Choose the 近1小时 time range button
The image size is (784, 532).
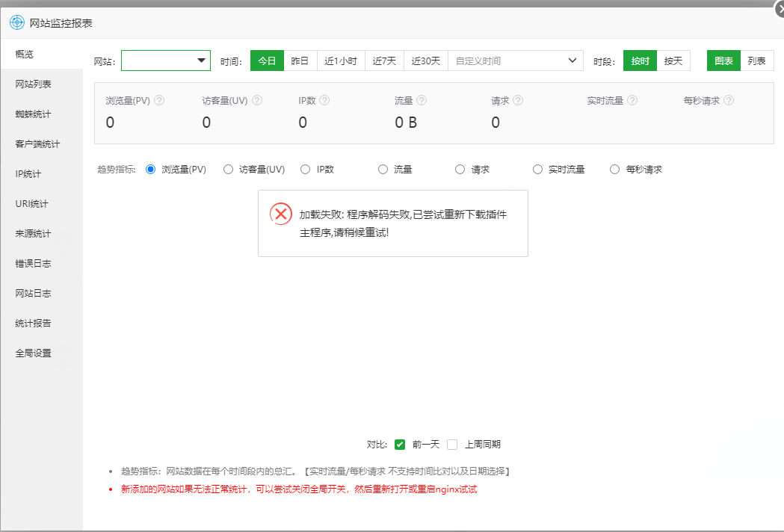click(341, 61)
